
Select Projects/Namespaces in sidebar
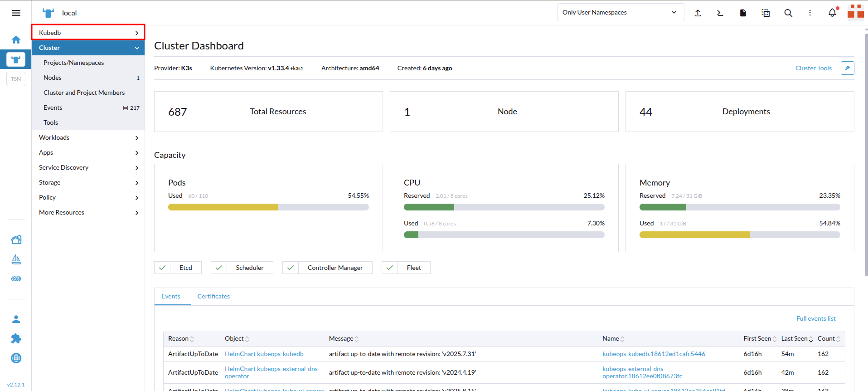coord(73,63)
